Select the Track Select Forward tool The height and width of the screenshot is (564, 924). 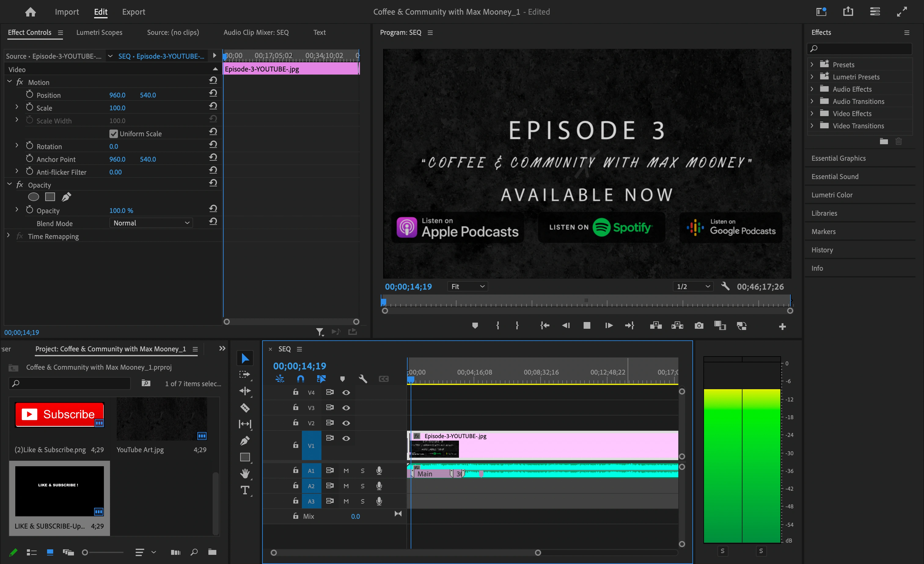pos(245,375)
